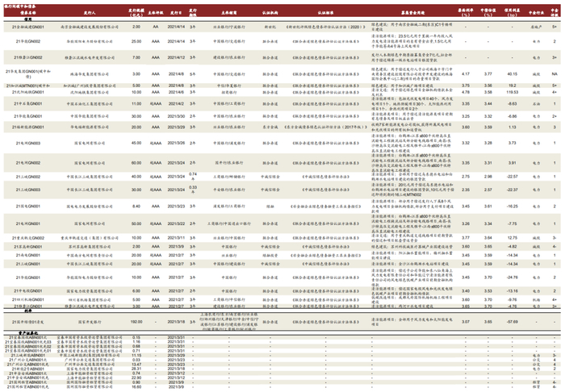
Task: Select the coupon rate cell 4.17
Action: (466, 73)
